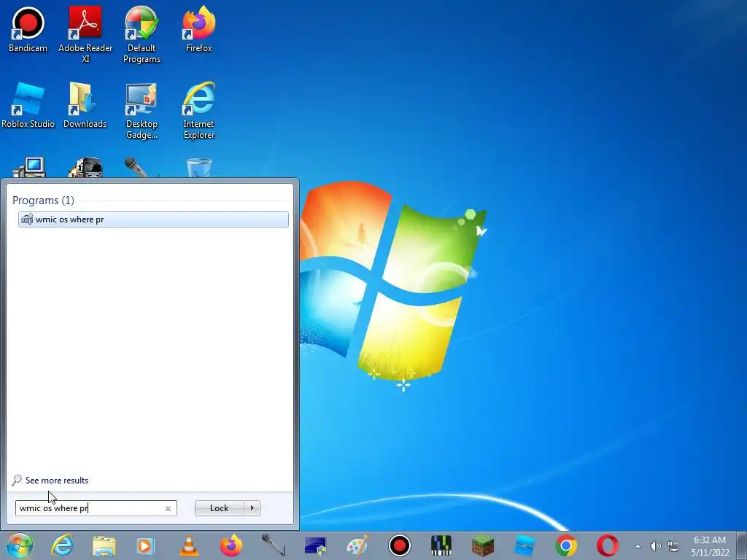Launch Firefox from the taskbar
Image resolution: width=747 pixels, height=560 pixels.
[x=231, y=545]
